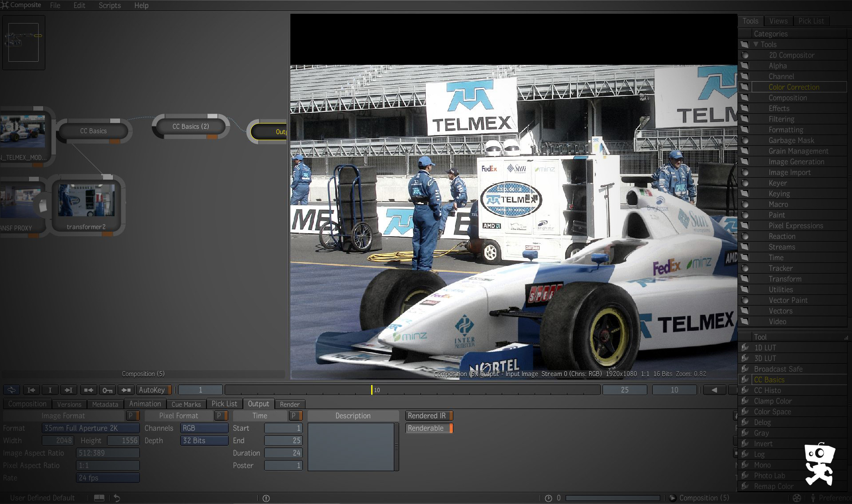Switch to the Render tab
Viewport: 852px width, 504px height.
pyautogui.click(x=289, y=404)
